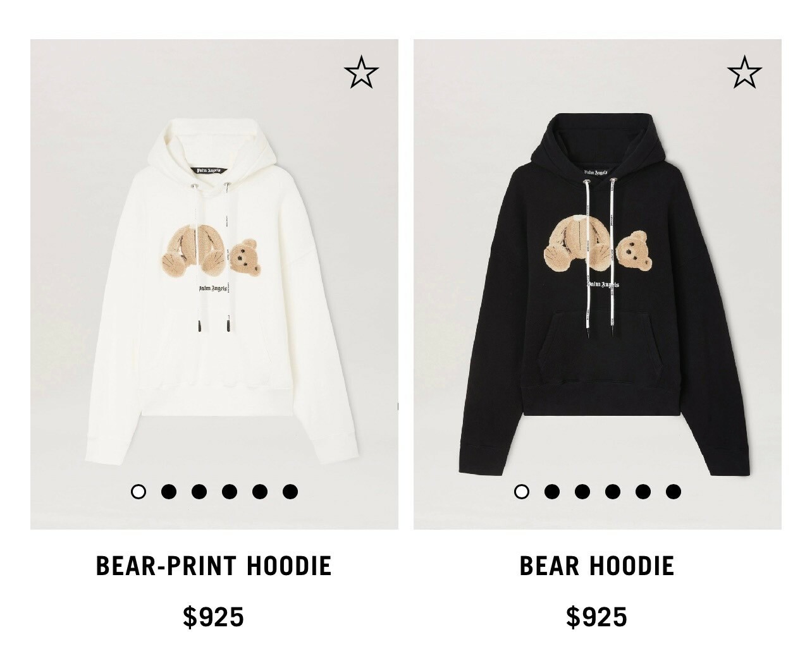This screenshot has height=656, width=812.
Task: Click the $925 price under Bear-Print Hoodie
Action: click(214, 617)
